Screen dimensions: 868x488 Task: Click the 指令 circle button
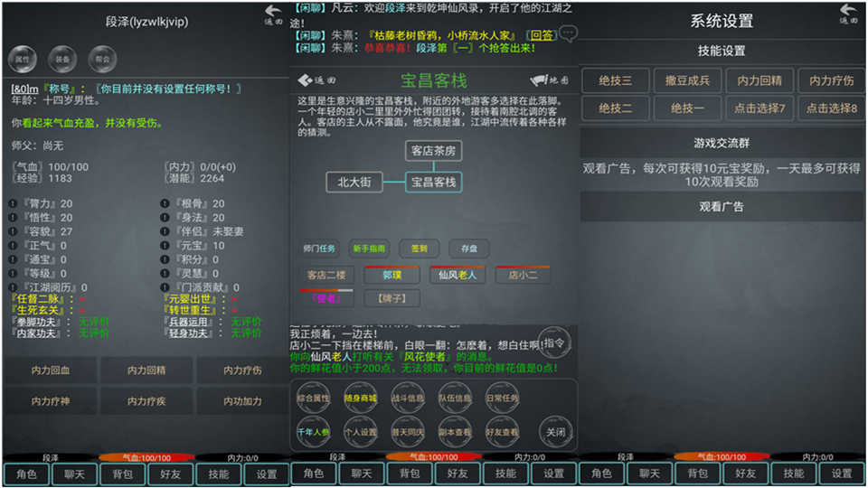click(x=554, y=343)
